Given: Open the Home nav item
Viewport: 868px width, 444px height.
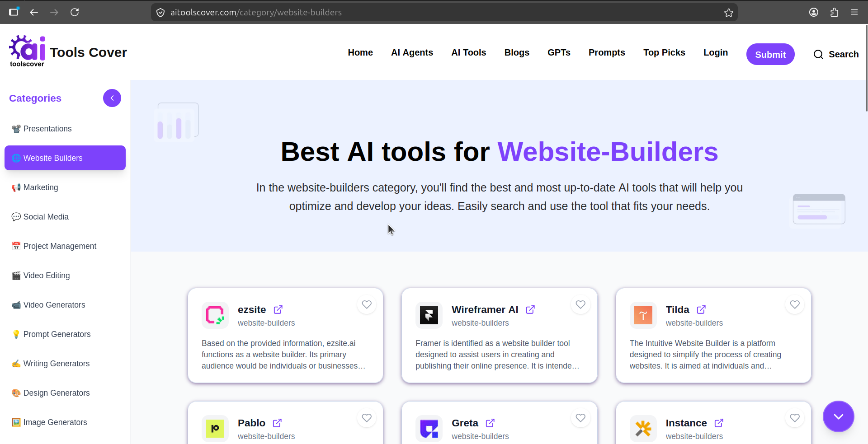Looking at the screenshot, I should point(360,52).
